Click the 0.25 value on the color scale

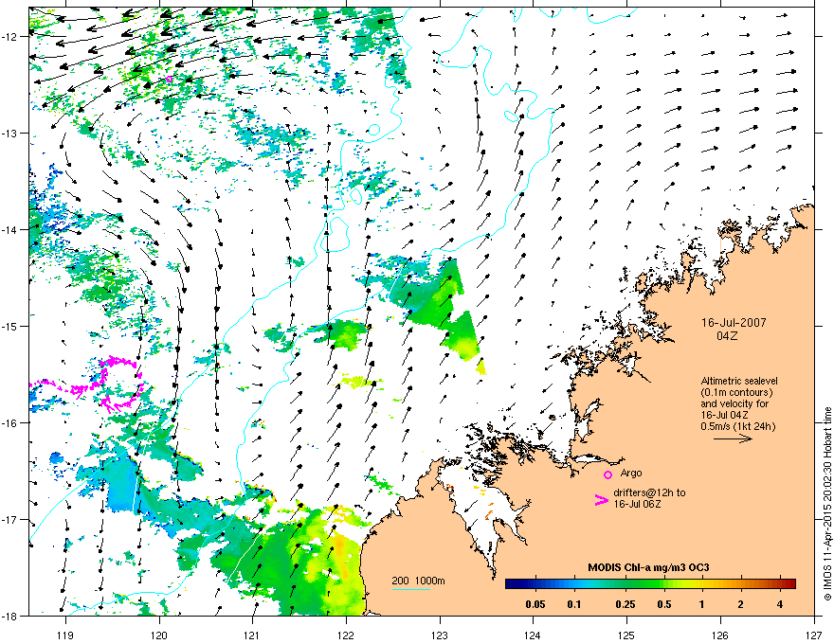pos(625,604)
